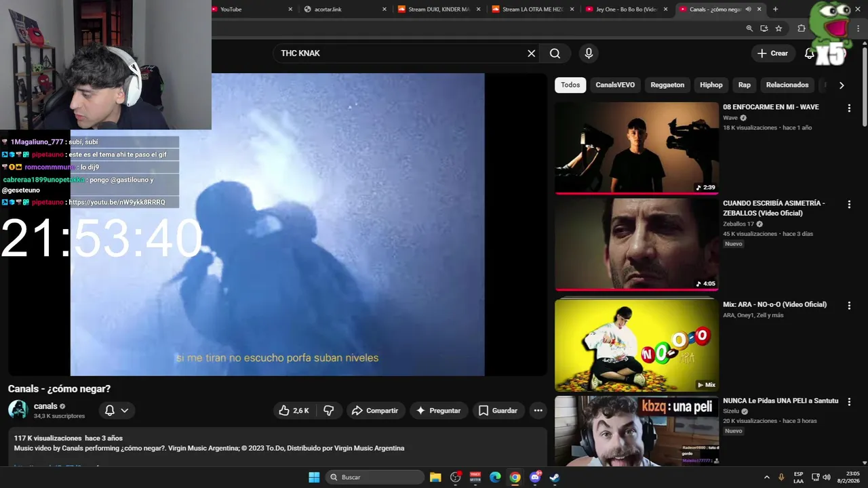Open a new browser tab
The height and width of the screenshot is (488, 868).
[x=775, y=9]
